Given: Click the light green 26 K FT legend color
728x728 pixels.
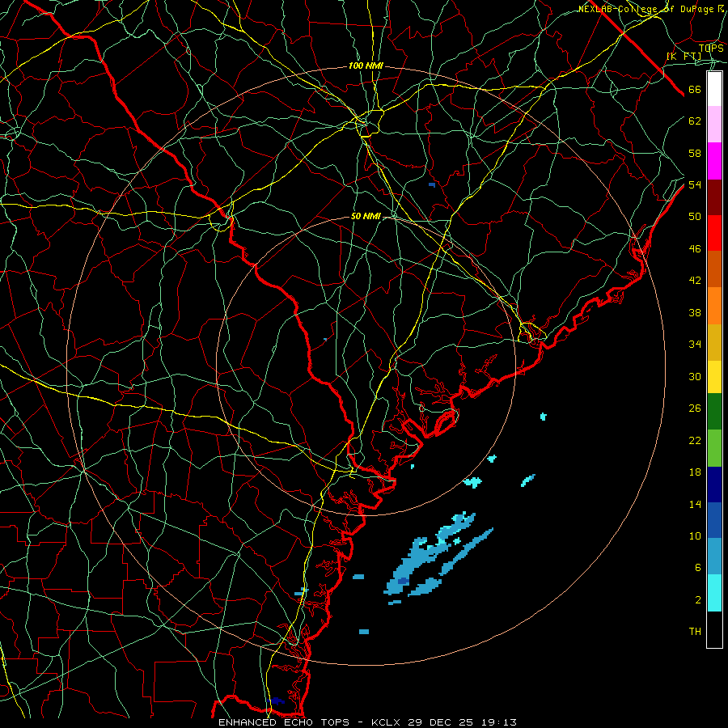Looking at the screenshot, I should pyautogui.click(x=714, y=448).
